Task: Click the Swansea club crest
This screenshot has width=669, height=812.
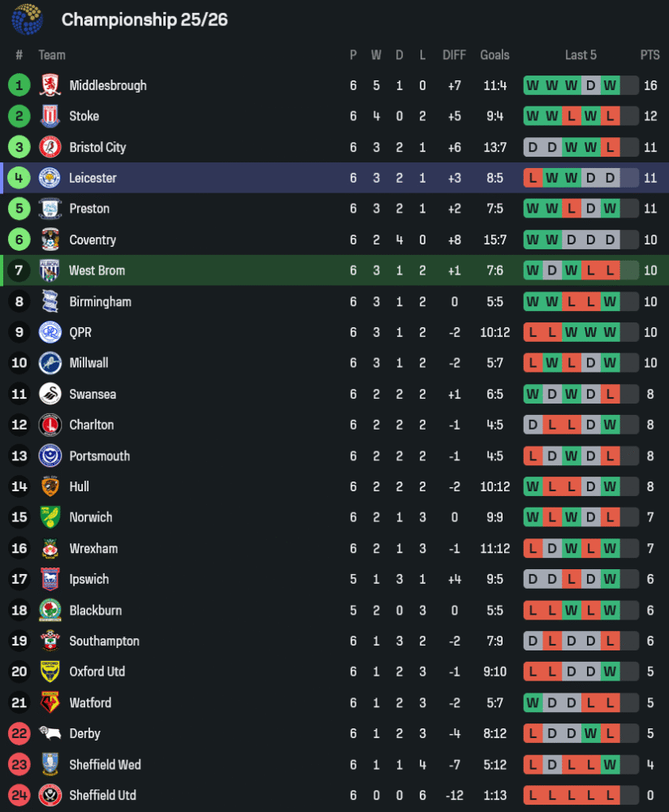Action: 50,394
